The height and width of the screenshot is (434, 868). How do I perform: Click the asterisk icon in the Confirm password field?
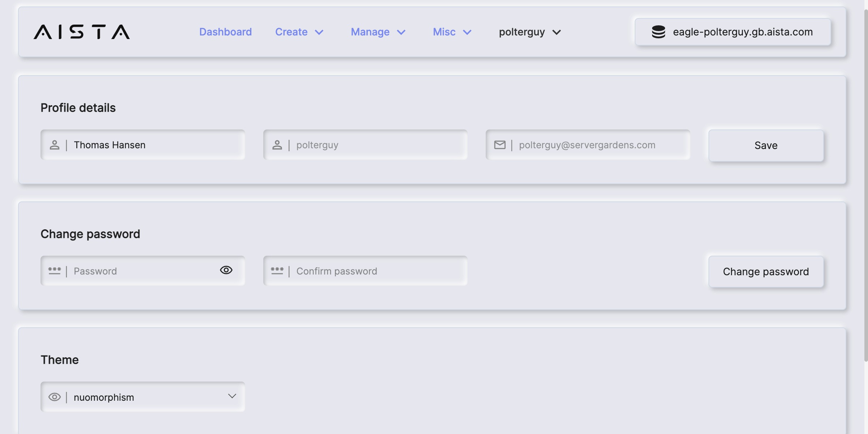(x=277, y=271)
